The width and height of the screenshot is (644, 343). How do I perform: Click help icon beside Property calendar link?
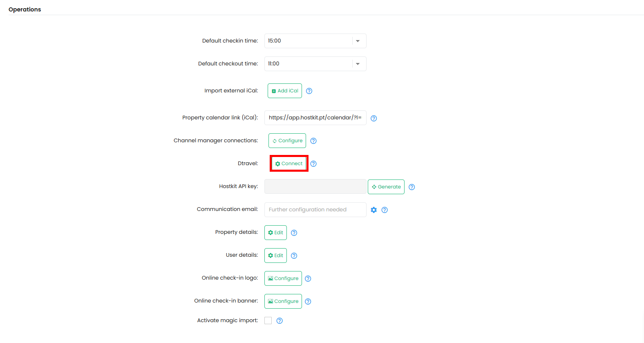374,118
